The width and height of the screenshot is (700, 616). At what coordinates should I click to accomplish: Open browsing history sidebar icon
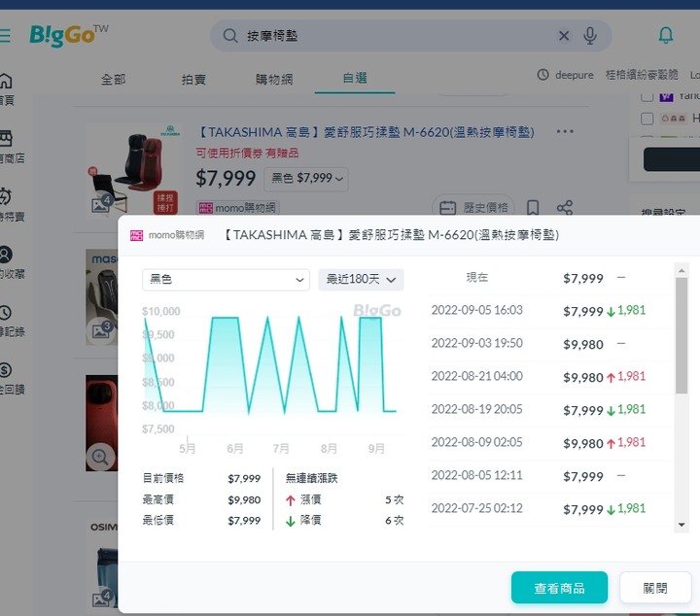pos(5,312)
